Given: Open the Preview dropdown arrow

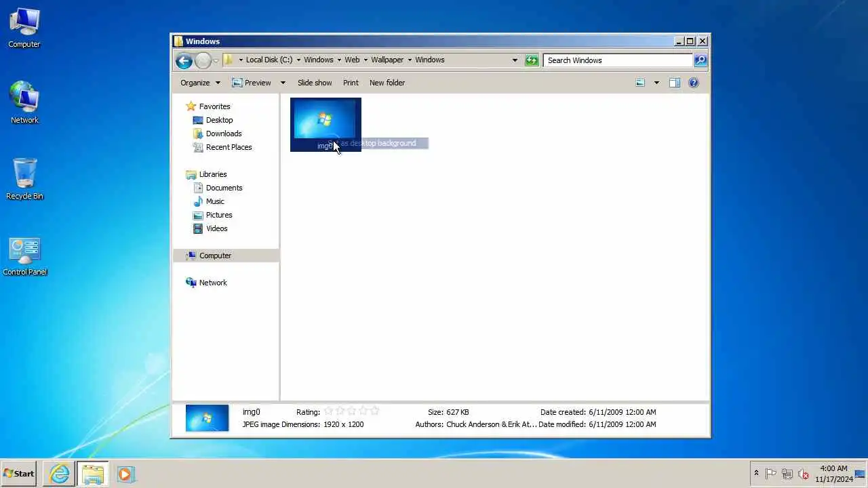Looking at the screenshot, I should pos(283,83).
